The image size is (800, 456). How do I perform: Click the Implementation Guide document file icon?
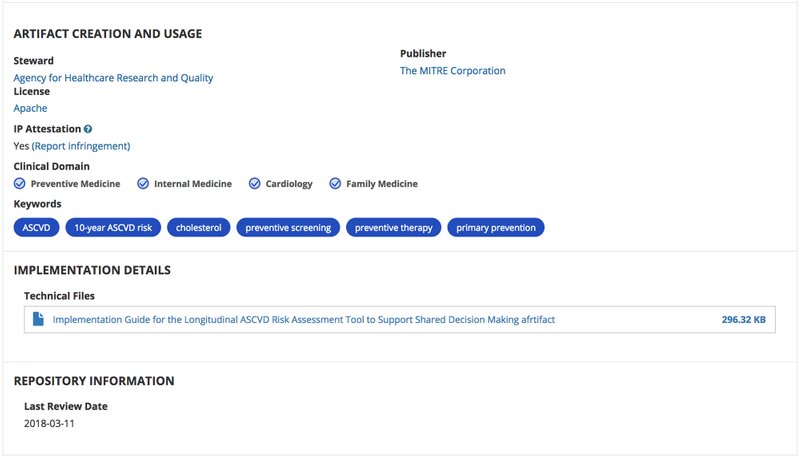(x=38, y=319)
